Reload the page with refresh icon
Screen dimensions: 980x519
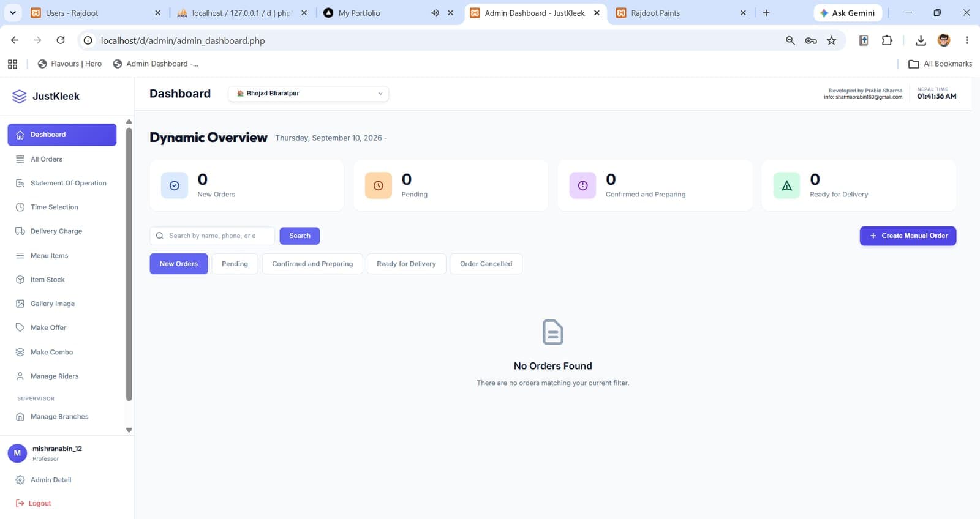pyautogui.click(x=61, y=40)
